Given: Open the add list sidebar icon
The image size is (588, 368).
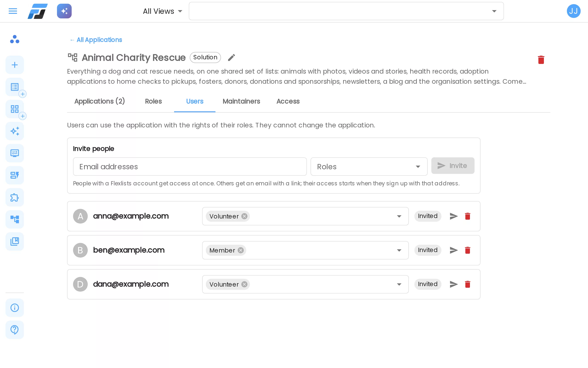Looking at the screenshot, I should click(14, 87).
